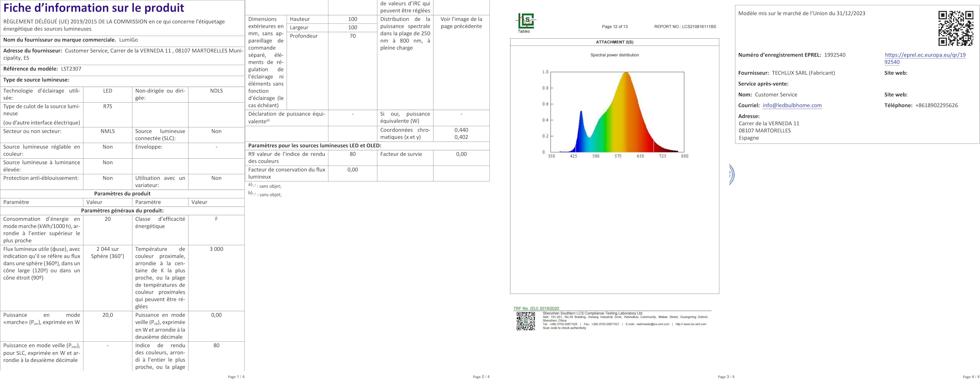Click the 'Fiche d'information sur le produit' title
This screenshot has height=383, width=980.
94,8
